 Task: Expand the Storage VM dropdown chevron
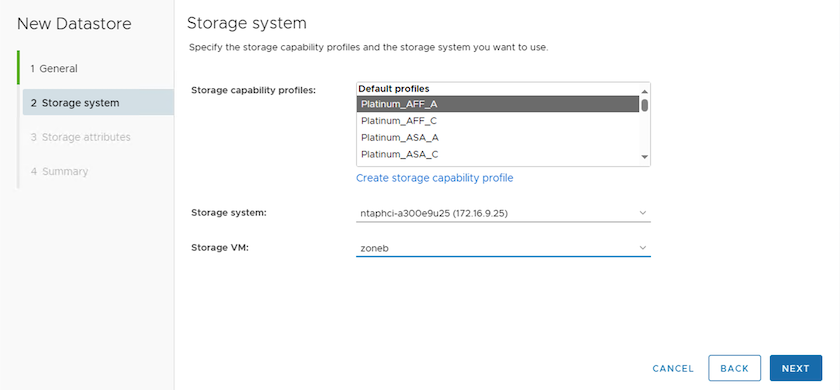pos(643,248)
